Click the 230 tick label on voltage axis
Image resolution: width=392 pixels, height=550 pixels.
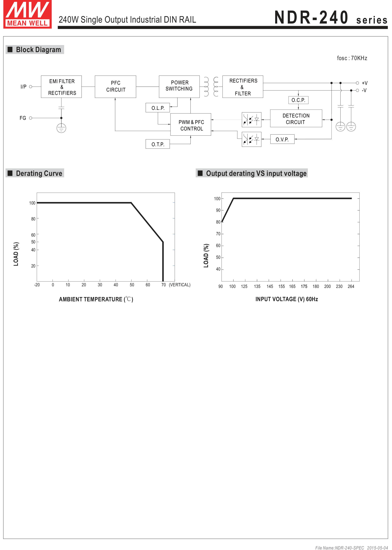point(339,286)
